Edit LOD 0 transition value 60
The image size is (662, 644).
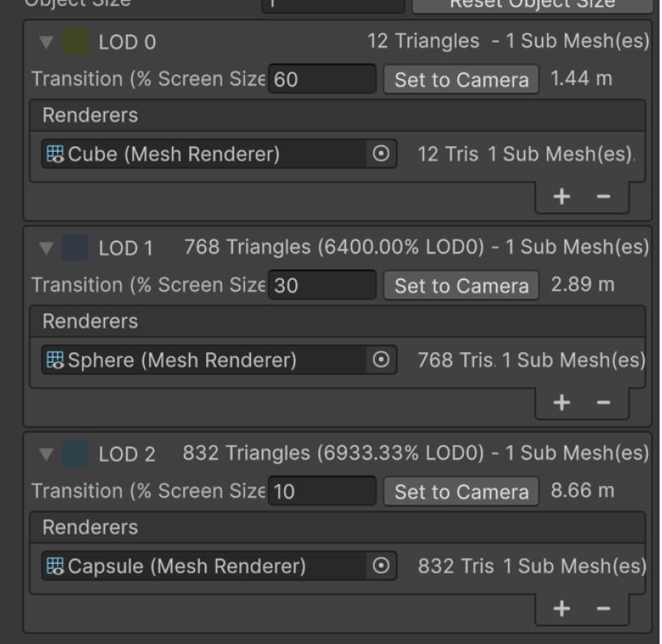click(x=322, y=79)
